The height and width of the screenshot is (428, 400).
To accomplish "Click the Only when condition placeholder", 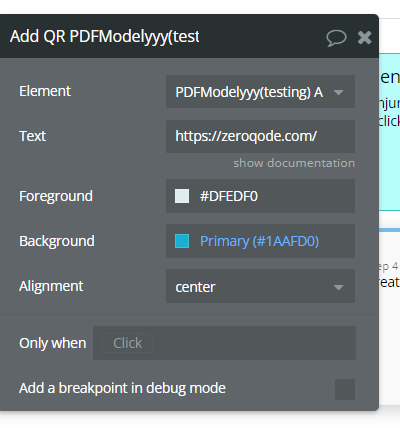I will pos(127,343).
